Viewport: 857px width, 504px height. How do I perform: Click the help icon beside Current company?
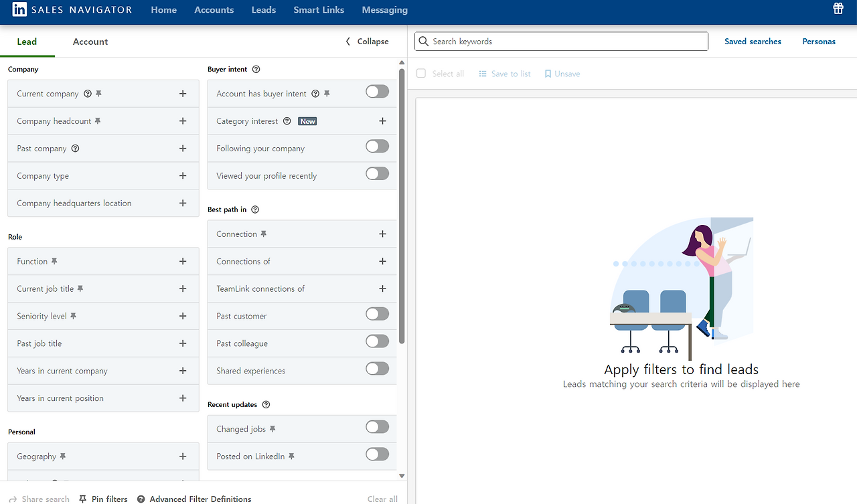click(88, 94)
